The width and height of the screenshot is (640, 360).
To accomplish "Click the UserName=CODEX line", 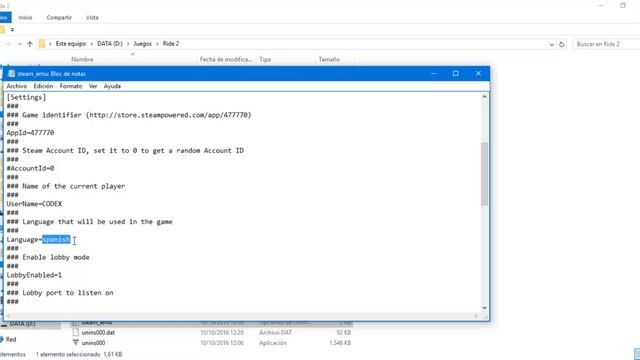I will click(x=34, y=204).
